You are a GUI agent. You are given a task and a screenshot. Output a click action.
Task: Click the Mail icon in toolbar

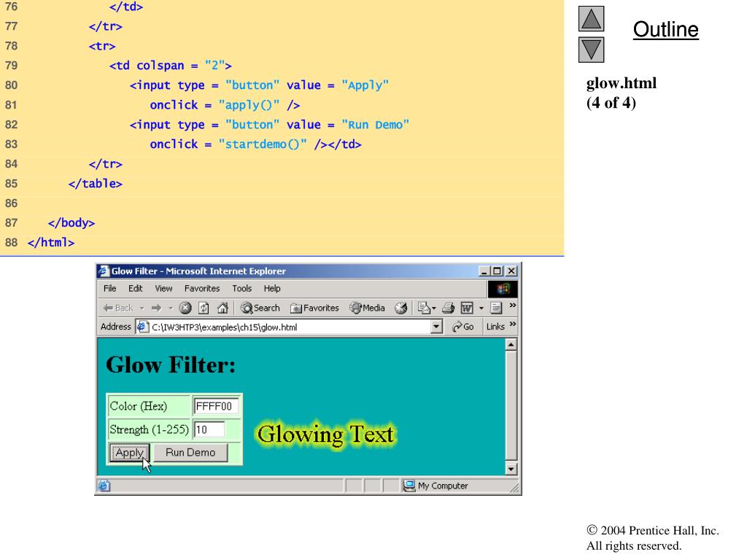click(x=425, y=308)
